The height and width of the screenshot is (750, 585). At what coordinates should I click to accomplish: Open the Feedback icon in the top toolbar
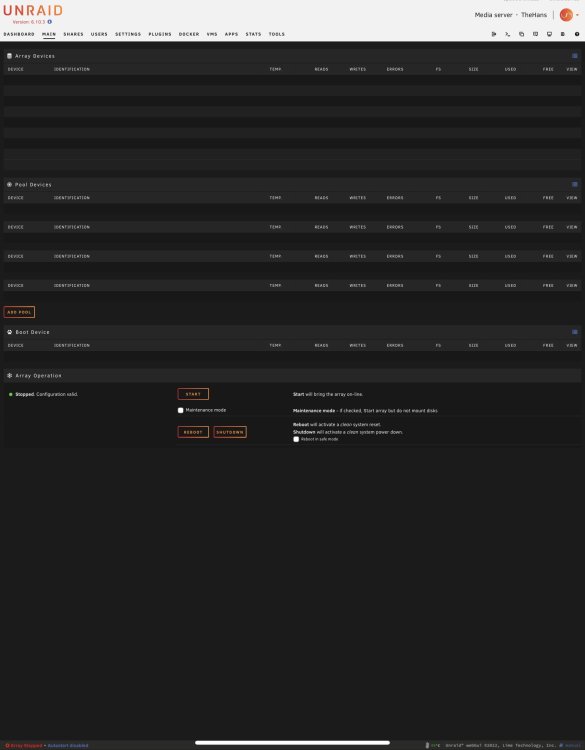coord(535,34)
